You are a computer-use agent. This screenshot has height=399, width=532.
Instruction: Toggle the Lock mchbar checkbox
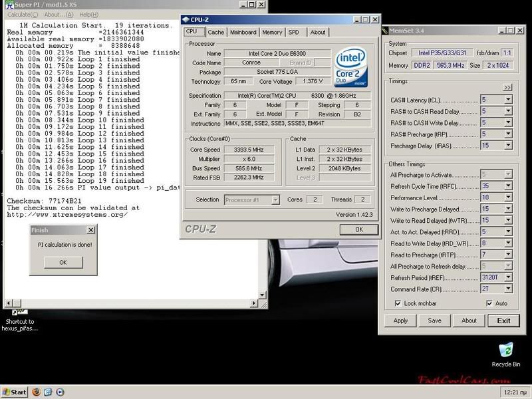398,303
